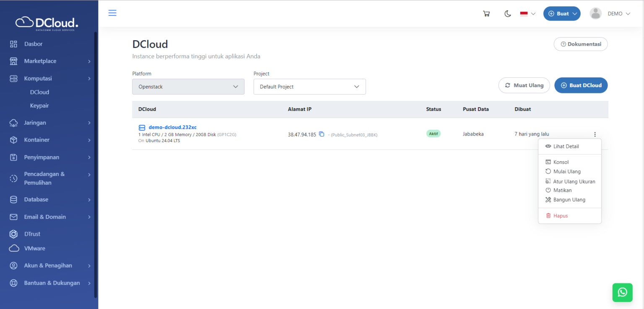This screenshot has width=644, height=309.
Task: Click the sidebar vertical scrollbar
Action: pos(96,164)
